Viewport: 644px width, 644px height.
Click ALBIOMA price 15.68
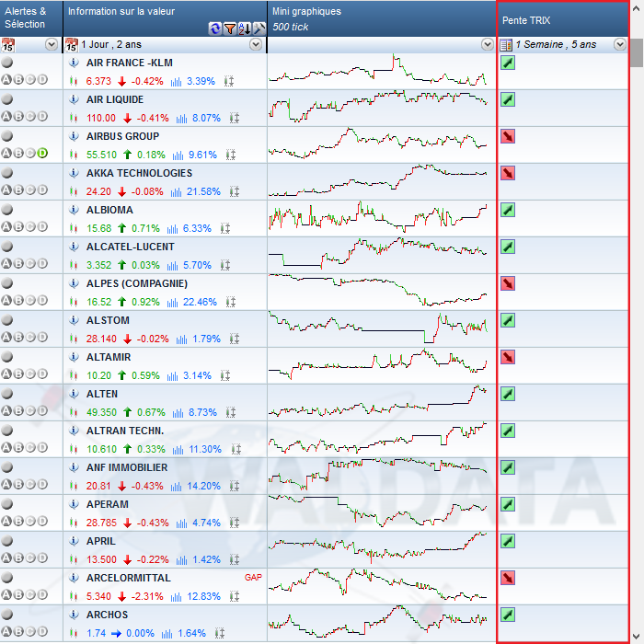click(99, 228)
